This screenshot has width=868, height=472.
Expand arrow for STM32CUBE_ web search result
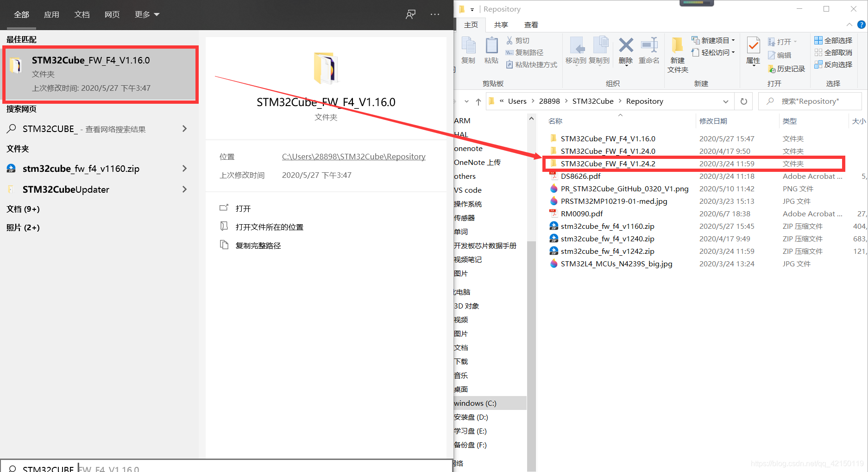[x=184, y=129]
